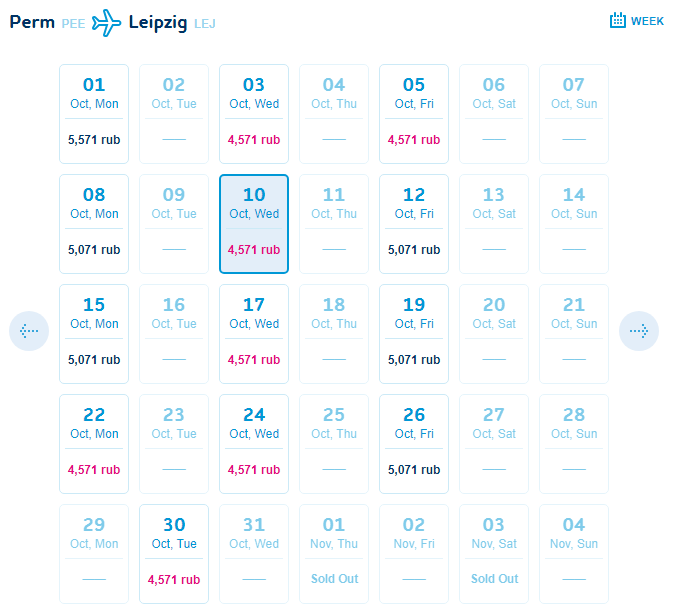Choose 03 Oct, Wed fare 4,571 rub
The height and width of the screenshot is (612, 692).
tap(254, 114)
